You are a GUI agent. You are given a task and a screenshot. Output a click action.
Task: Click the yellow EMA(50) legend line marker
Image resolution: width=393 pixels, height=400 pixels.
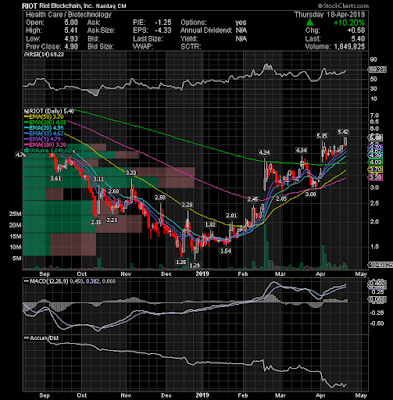pyautogui.click(x=26, y=117)
